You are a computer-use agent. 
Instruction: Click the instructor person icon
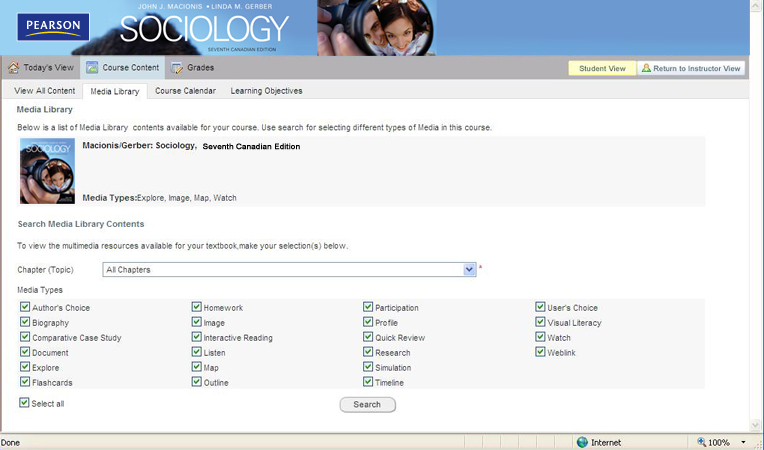[x=646, y=68]
